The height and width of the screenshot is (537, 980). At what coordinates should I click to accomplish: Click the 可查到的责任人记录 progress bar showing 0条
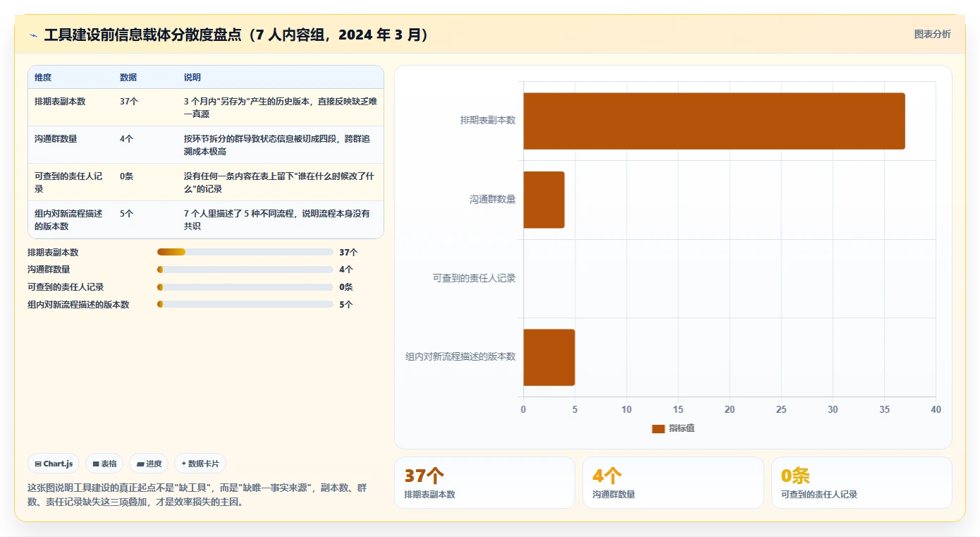[x=245, y=287]
